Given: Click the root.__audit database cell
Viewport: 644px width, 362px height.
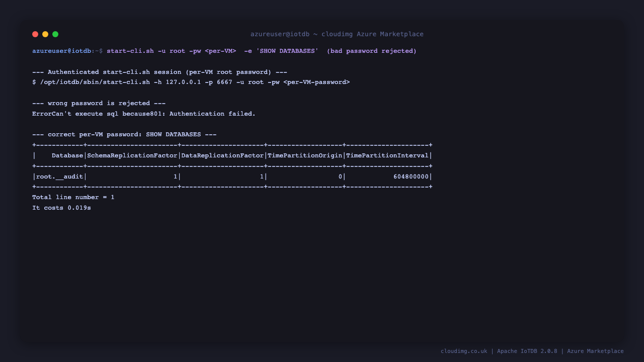Looking at the screenshot, I should (x=59, y=176).
